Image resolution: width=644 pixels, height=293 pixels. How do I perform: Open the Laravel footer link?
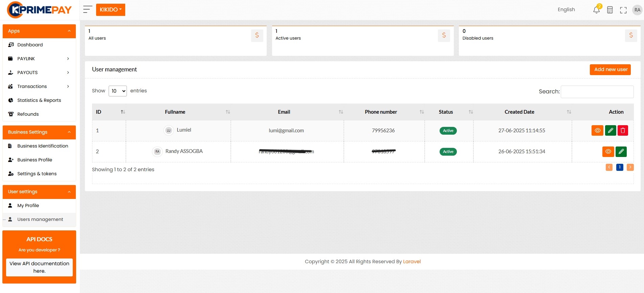point(412,262)
